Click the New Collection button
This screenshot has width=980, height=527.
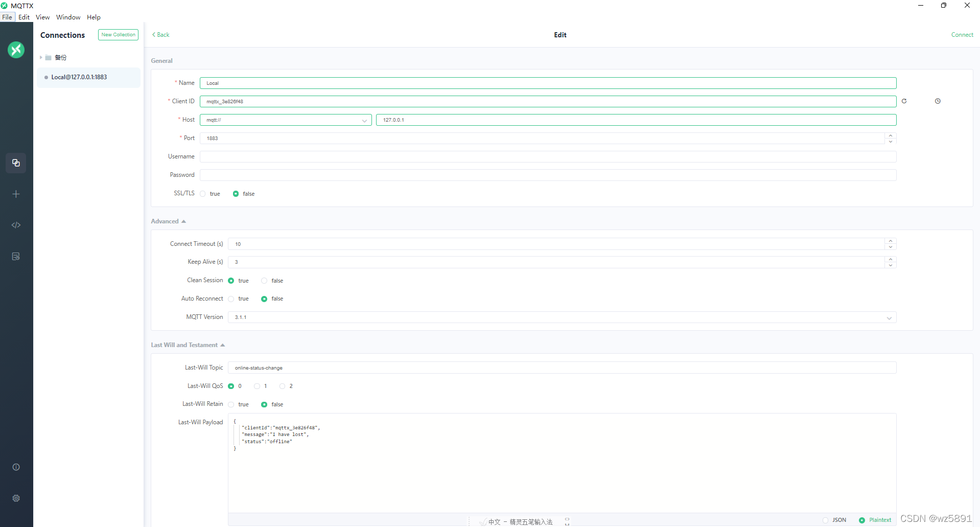pyautogui.click(x=118, y=35)
